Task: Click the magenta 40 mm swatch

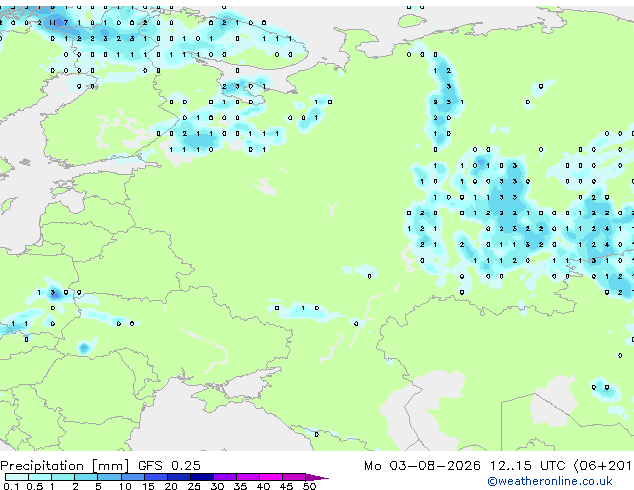Action: (271, 477)
